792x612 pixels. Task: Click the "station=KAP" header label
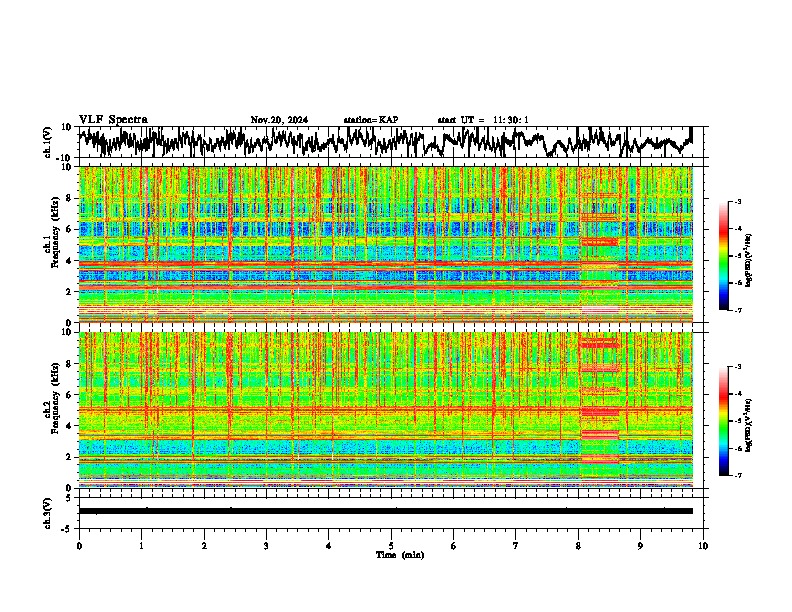(371, 120)
